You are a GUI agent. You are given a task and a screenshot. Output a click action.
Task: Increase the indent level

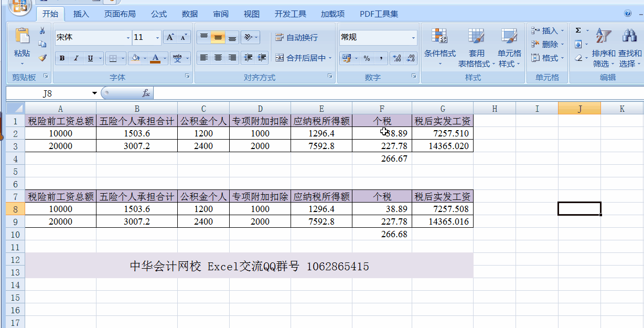(x=262, y=58)
